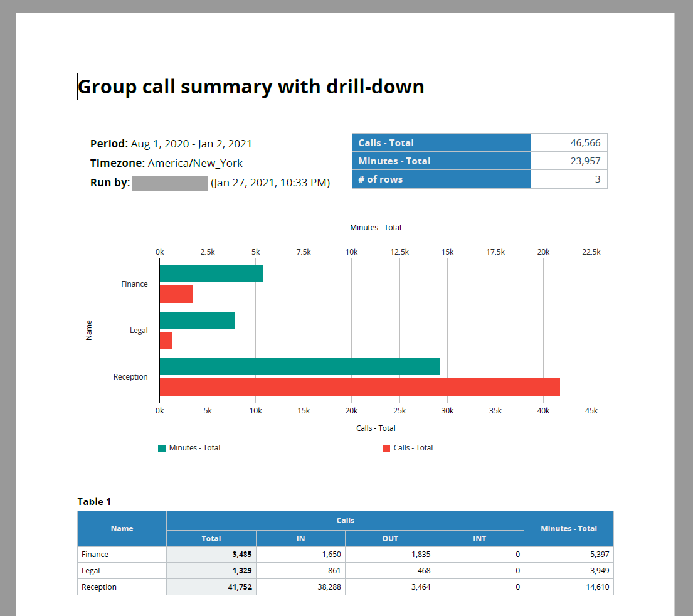Click the Reception green minutes bar
Viewport: 693px width, 616px height.
pyautogui.click(x=300, y=366)
